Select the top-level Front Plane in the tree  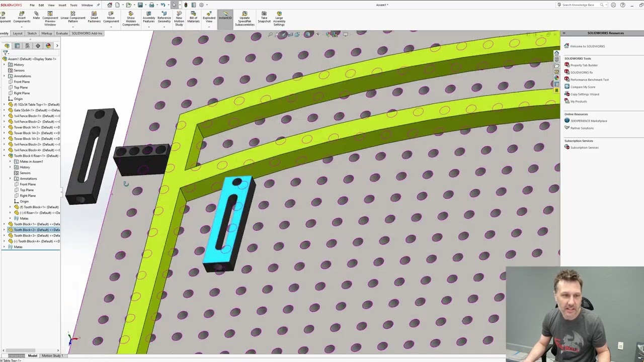click(x=22, y=81)
